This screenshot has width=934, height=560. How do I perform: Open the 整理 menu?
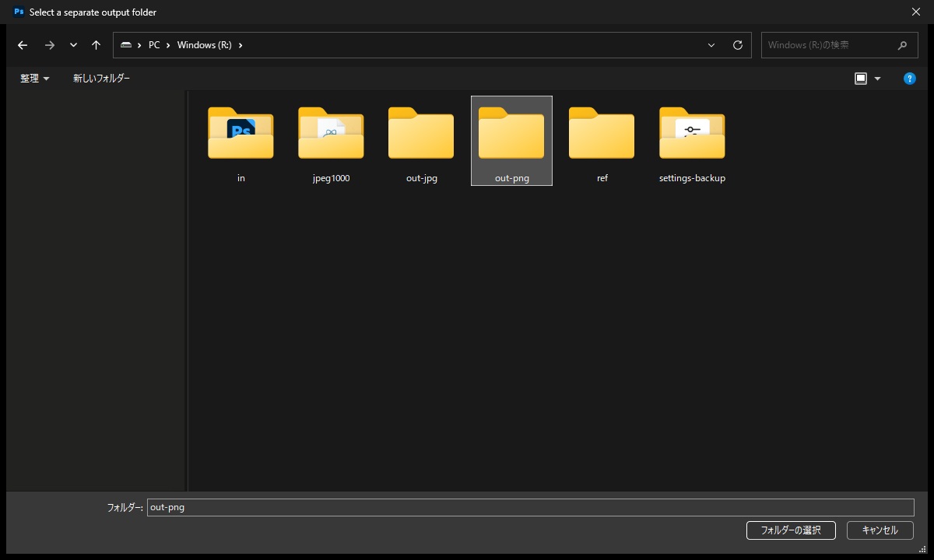[x=35, y=79]
